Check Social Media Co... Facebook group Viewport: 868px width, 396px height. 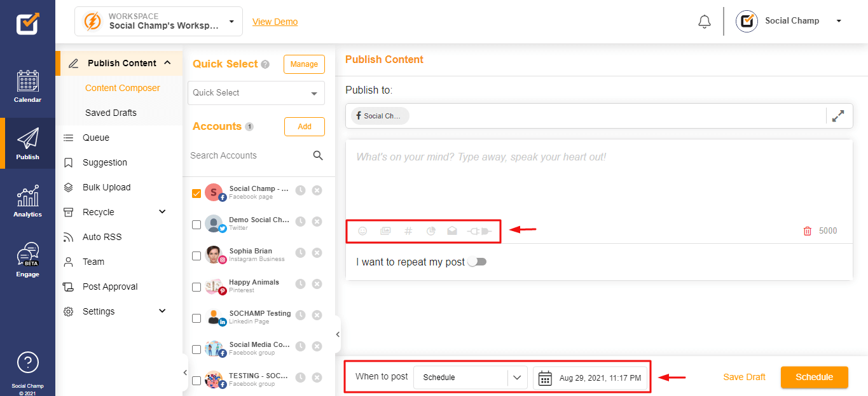tap(196, 349)
